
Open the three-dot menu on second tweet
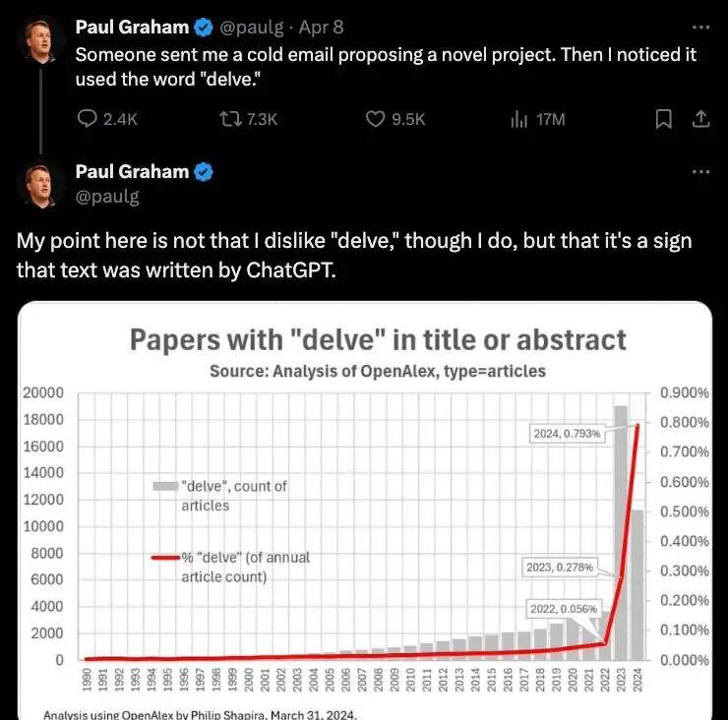tap(700, 172)
